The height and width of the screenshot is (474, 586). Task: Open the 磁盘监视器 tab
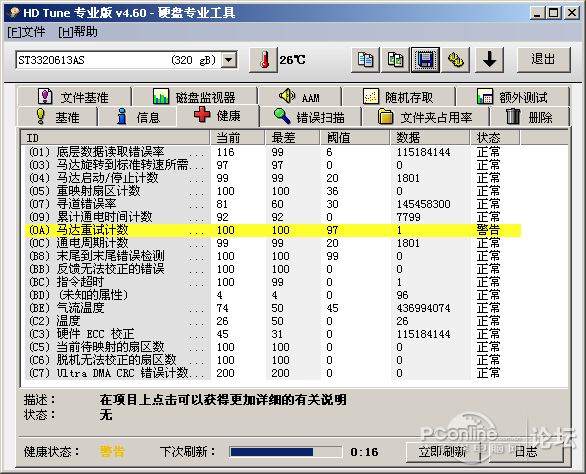click(x=194, y=97)
